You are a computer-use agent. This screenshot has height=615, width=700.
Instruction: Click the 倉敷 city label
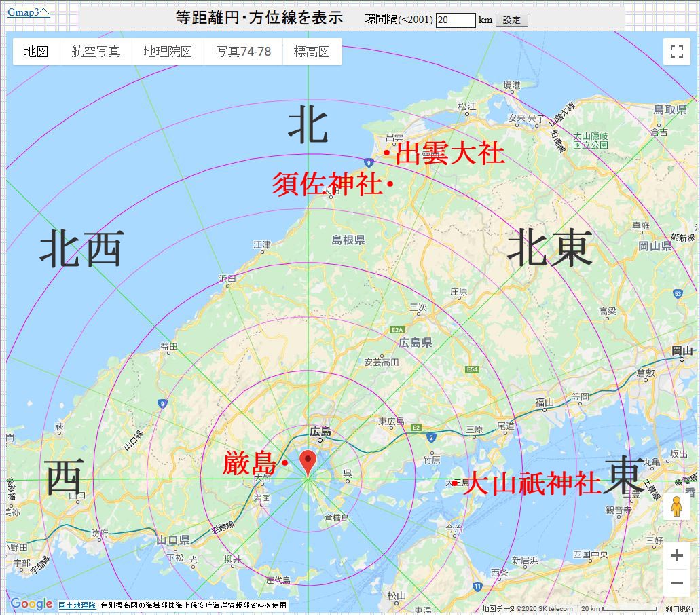tap(645, 372)
